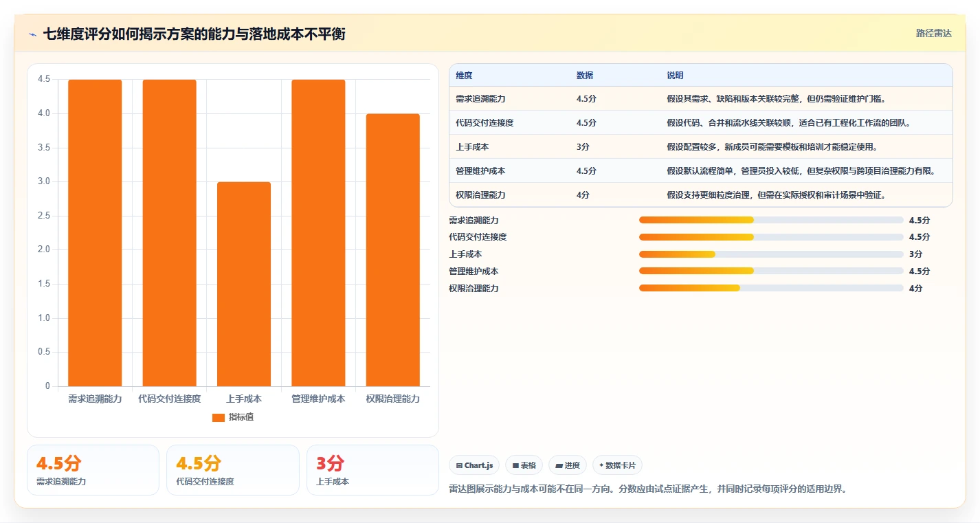The height and width of the screenshot is (523, 980).
Task: Open the 代码交付连接度 4.5分 data card
Action: pos(233,470)
